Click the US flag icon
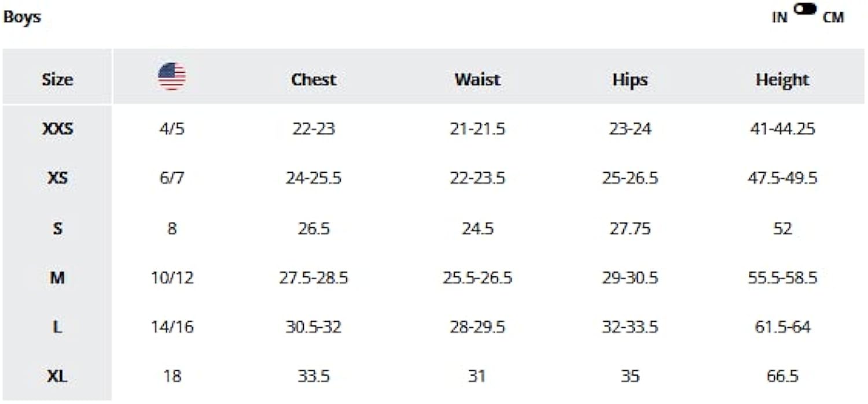The height and width of the screenshot is (404, 868). (x=172, y=77)
